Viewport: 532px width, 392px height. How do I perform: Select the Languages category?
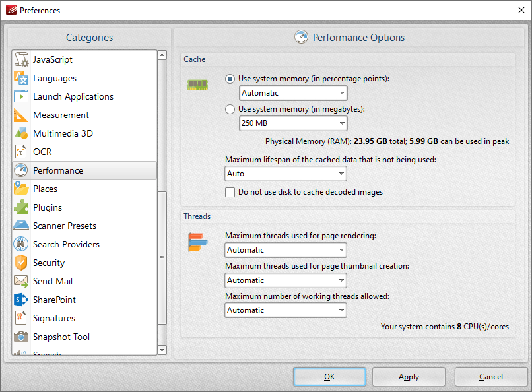click(x=84, y=78)
